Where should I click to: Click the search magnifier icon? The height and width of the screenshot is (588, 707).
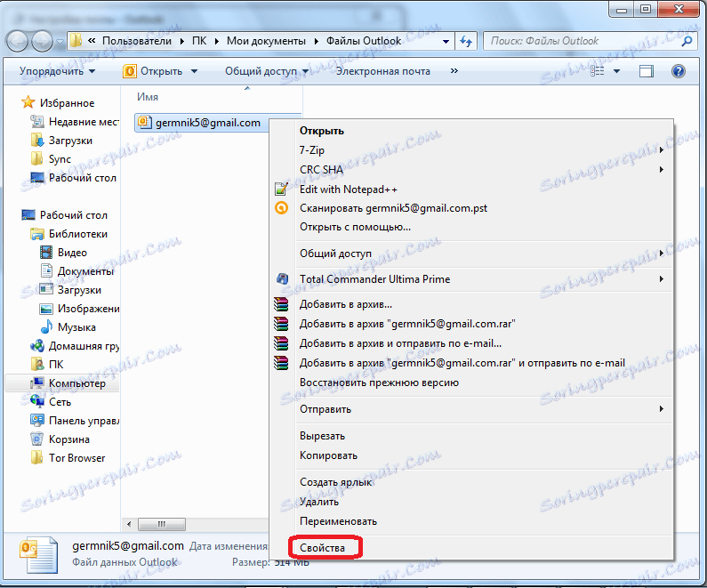(687, 41)
